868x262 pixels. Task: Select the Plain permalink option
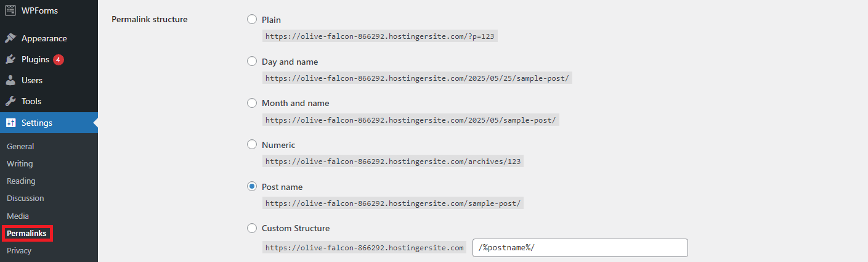click(x=252, y=20)
